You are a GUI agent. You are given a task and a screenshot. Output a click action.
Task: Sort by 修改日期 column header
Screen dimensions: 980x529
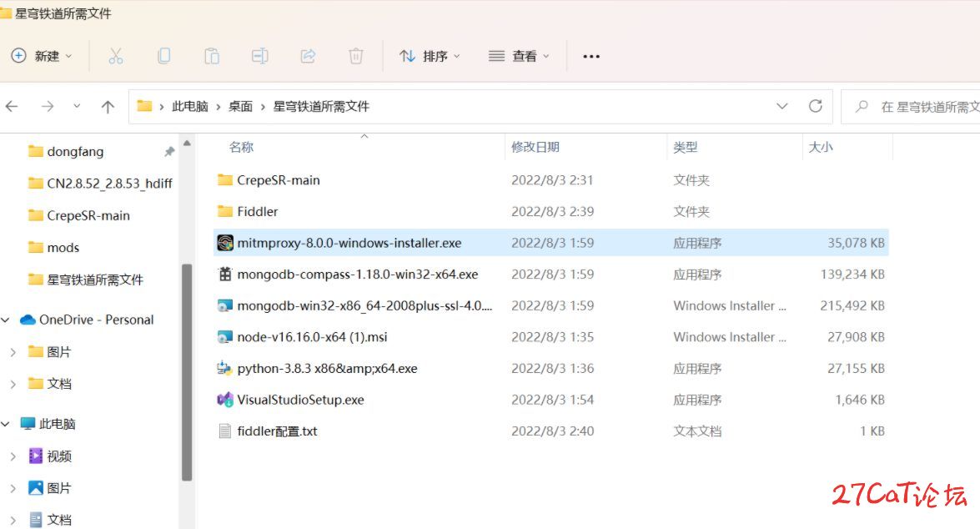coord(535,147)
